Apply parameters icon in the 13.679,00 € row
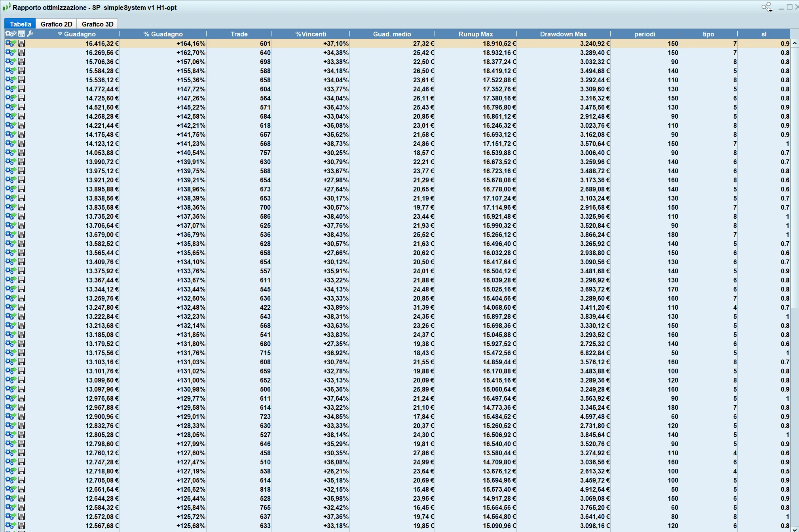The width and height of the screenshot is (799, 532). 11,235
